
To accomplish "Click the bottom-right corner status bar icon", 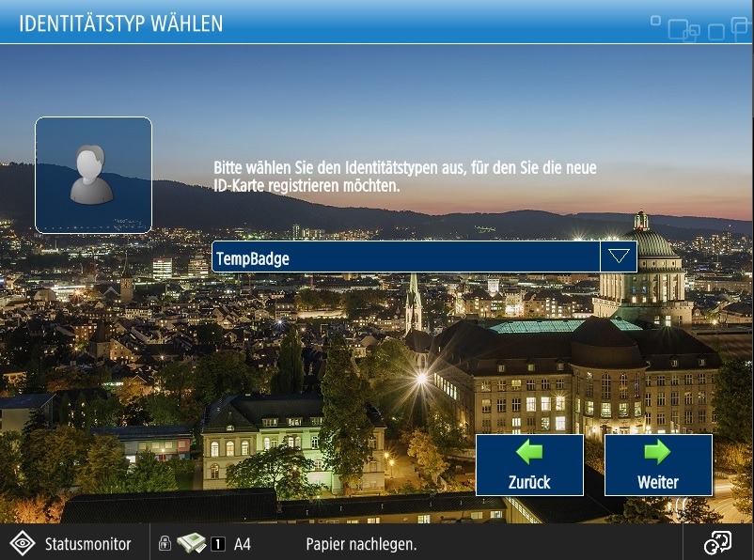I will 717,543.
